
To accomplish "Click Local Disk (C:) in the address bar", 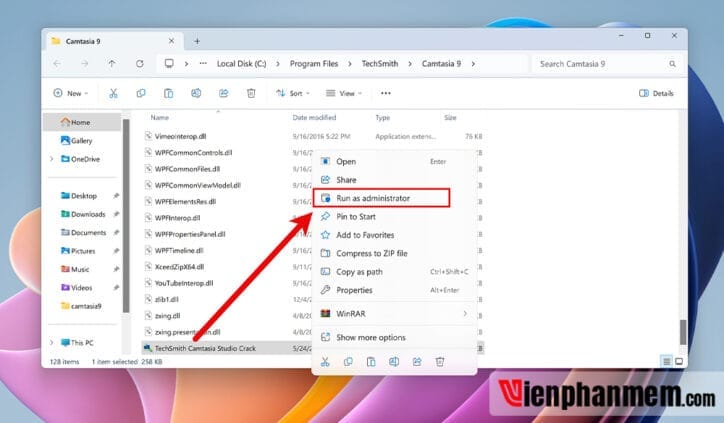I will click(x=241, y=64).
